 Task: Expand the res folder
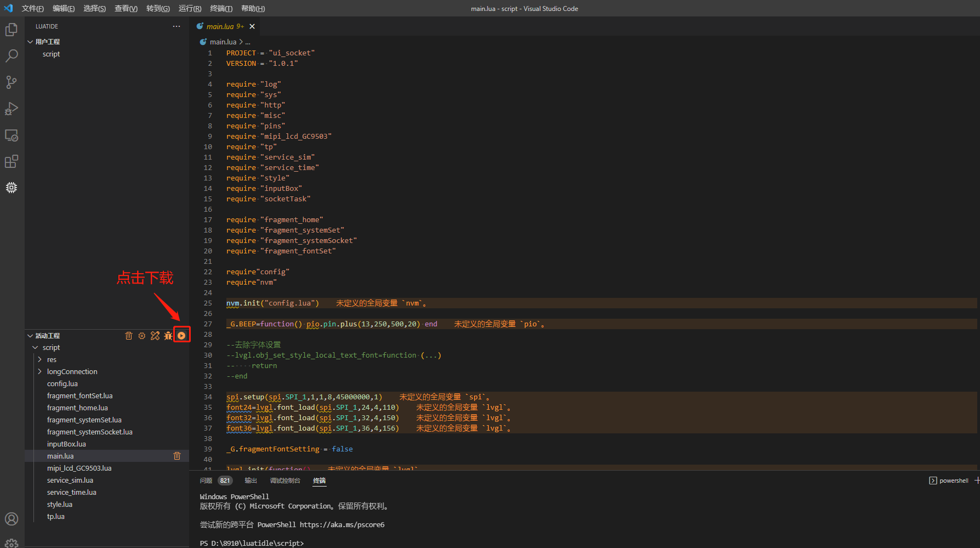(x=52, y=359)
